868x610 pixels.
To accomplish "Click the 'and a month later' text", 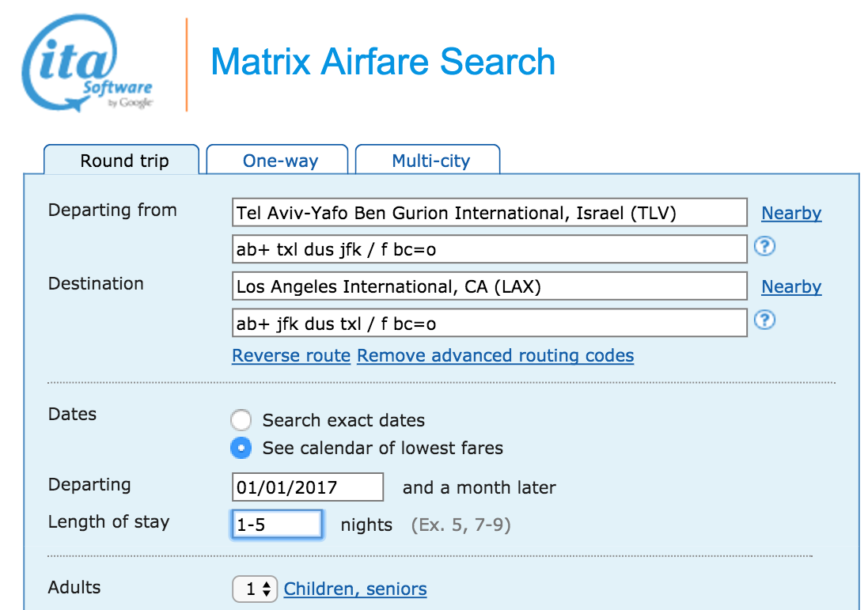I will click(x=479, y=487).
